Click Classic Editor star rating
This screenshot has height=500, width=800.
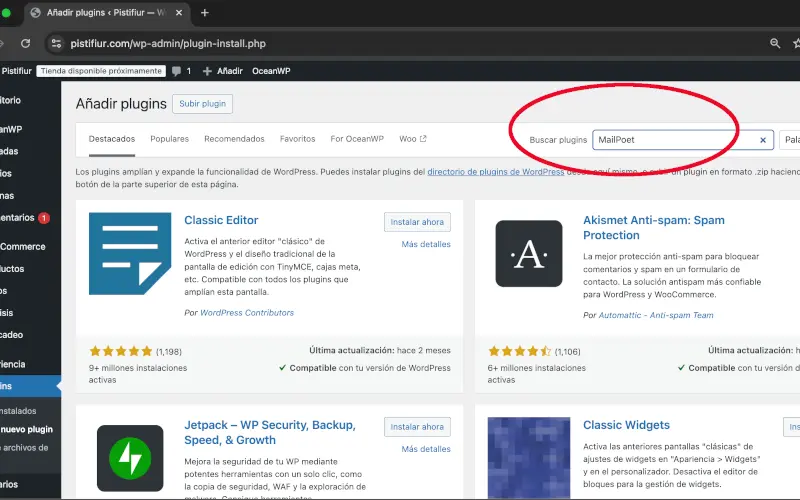(x=121, y=351)
